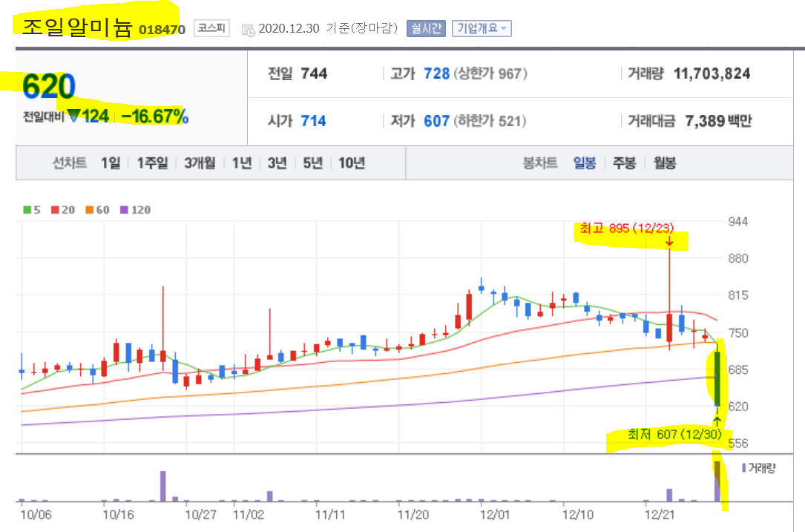Viewport: 805px width, 532px height.
Task: Click the 실시간 real-time button
Action: [426, 28]
